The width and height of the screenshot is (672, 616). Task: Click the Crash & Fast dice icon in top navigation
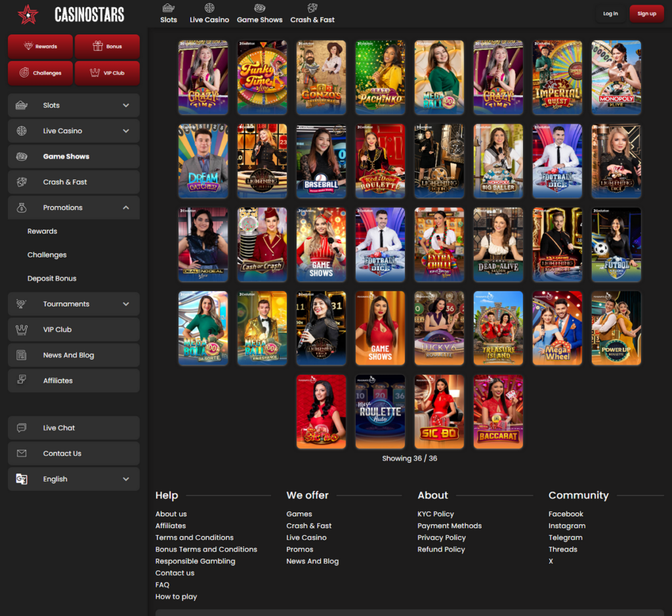pyautogui.click(x=312, y=8)
